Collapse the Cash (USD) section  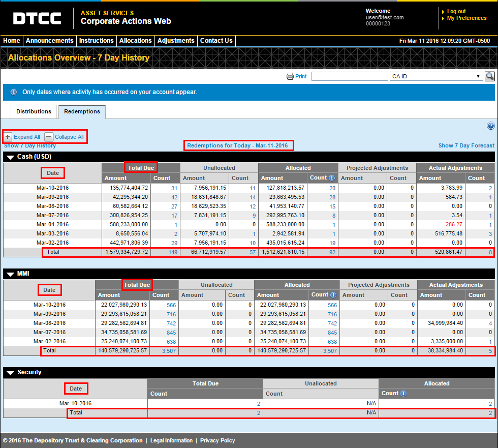pyautogui.click(x=10, y=157)
